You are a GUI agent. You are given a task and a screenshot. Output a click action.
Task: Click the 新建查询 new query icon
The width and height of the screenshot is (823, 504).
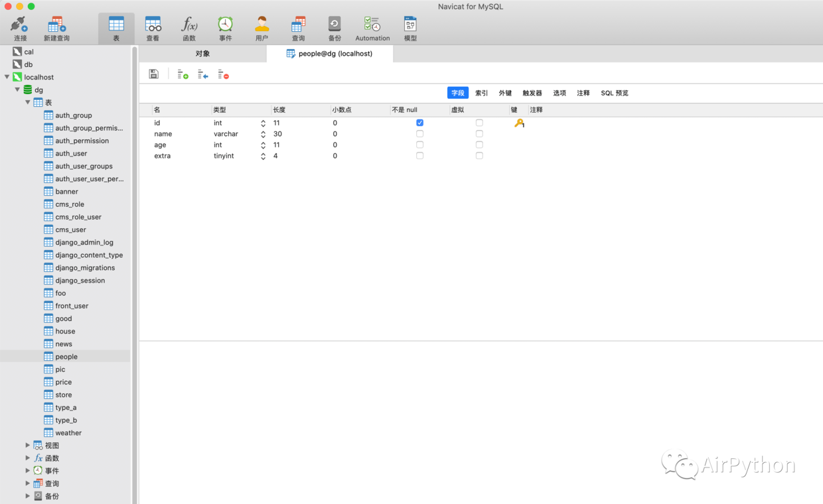56,29
